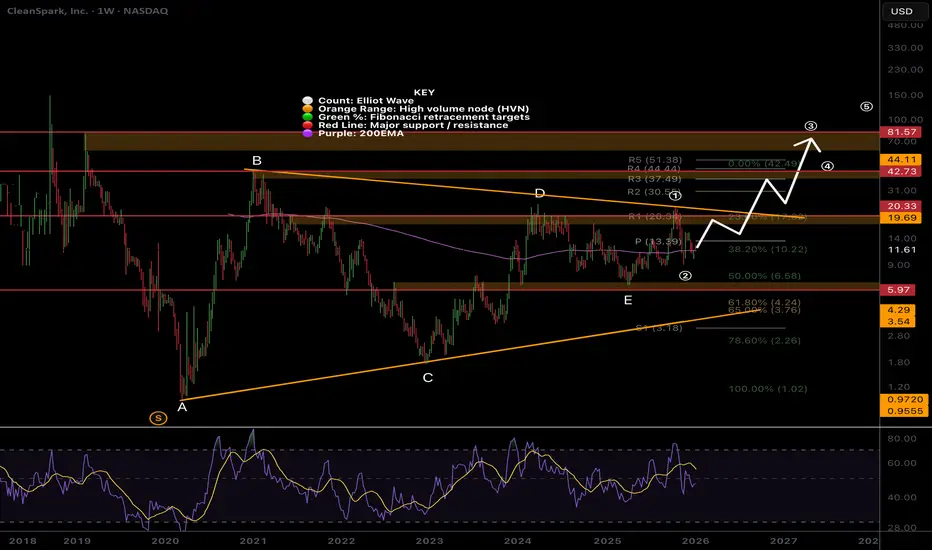Click the 2018 label on time axis
This screenshot has height=550, width=932.
pyautogui.click(x=23, y=540)
